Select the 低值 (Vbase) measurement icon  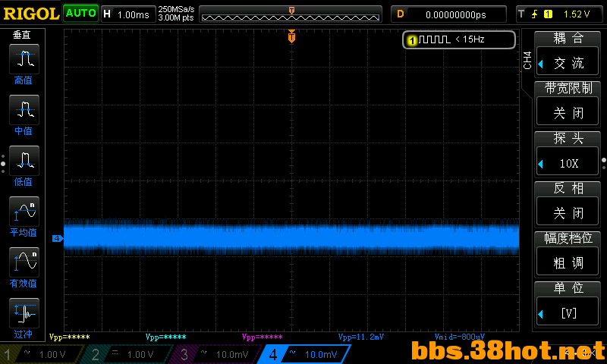click(x=24, y=161)
